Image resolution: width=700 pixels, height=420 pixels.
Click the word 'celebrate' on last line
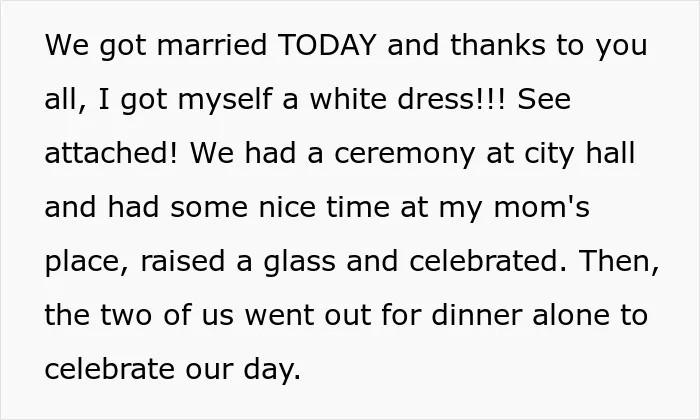109,369
